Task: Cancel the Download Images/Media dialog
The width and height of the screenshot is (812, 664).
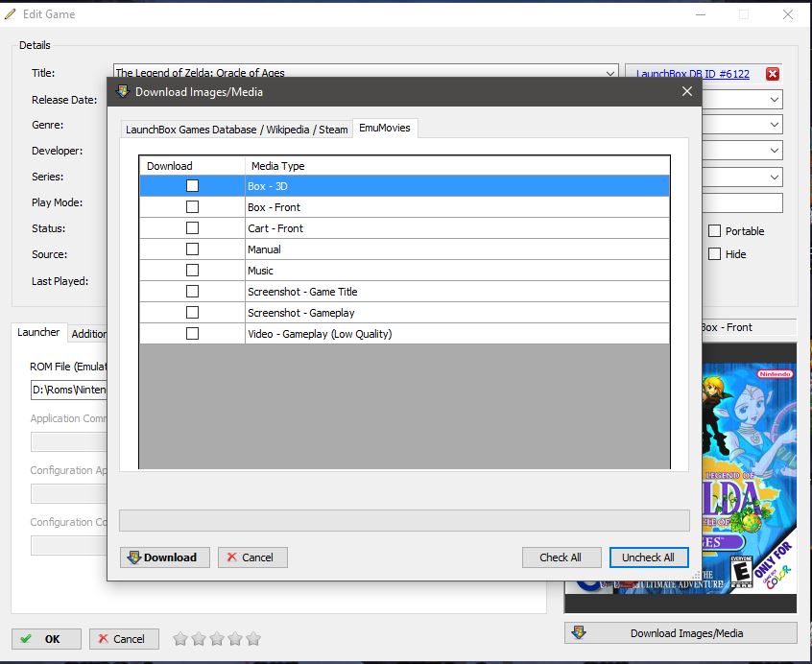Action: click(252, 557)
